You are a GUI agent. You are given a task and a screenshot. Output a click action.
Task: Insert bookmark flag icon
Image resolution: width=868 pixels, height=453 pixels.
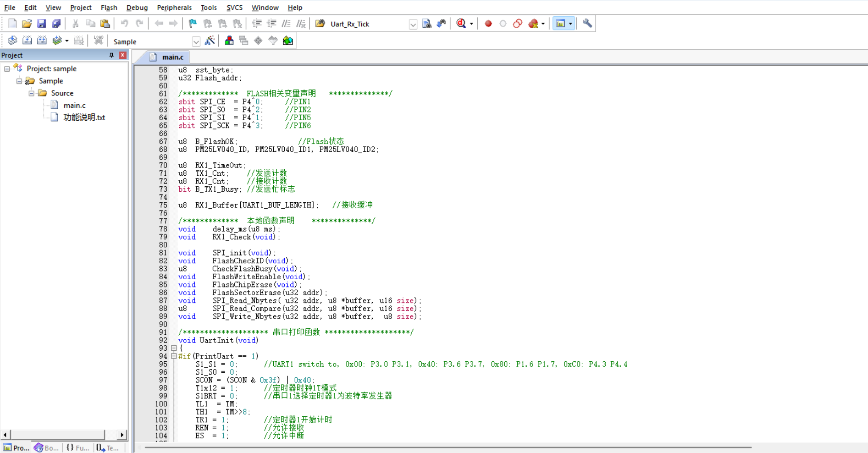point(193,24)
